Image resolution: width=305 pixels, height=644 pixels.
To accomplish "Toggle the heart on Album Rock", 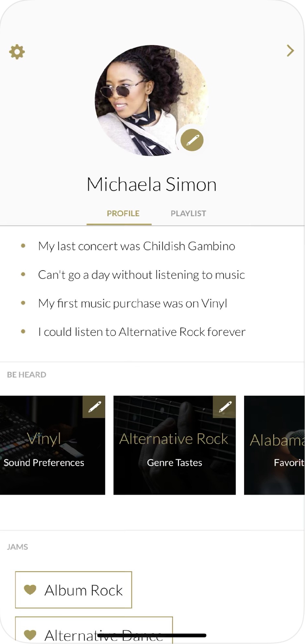I will [30, 590].
